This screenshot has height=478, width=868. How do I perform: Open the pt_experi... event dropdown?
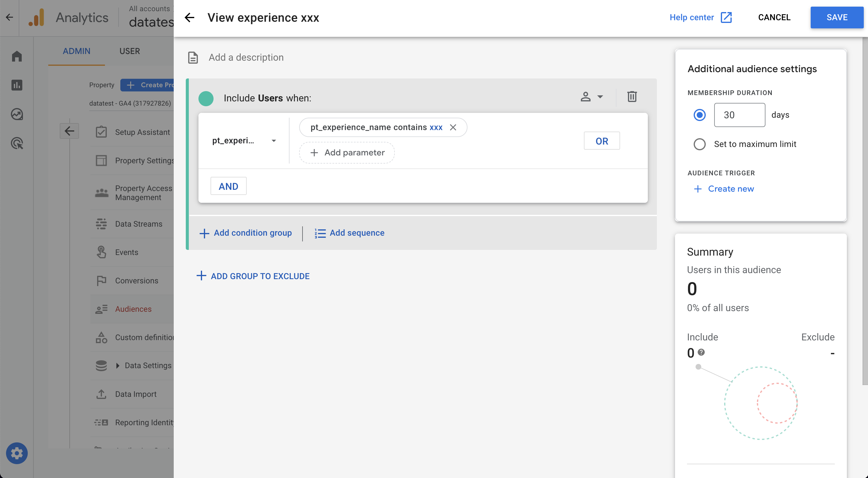click(x=244, y=141)
